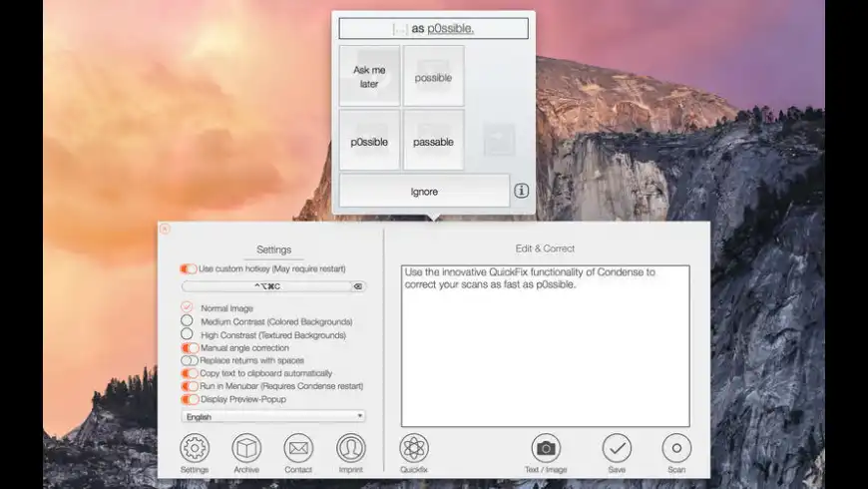The image size is (868, 489).
Task: Click the Text / Image camera icon
Action: pyautogui.click(x=546, y=448)
